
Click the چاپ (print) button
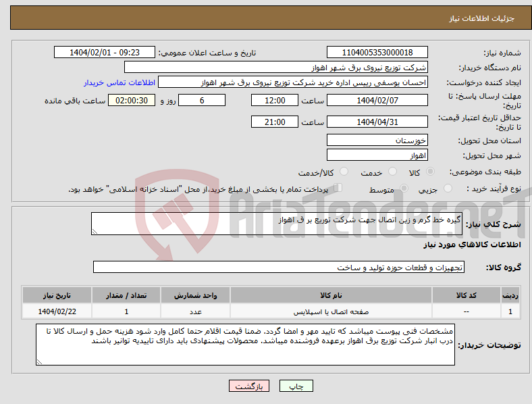[296, 386]
